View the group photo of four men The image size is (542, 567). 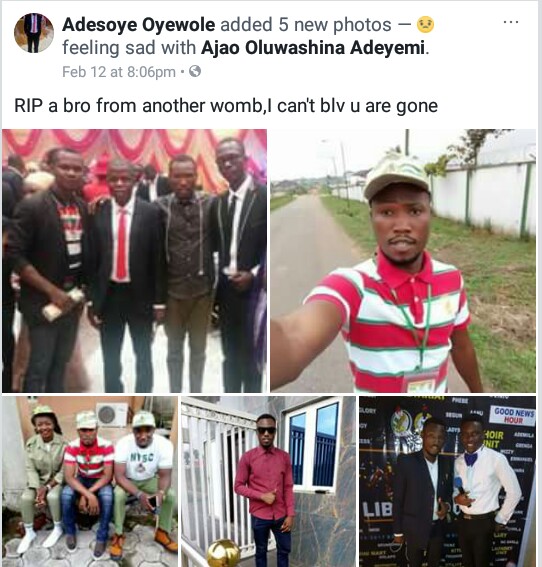pos(134,261)
